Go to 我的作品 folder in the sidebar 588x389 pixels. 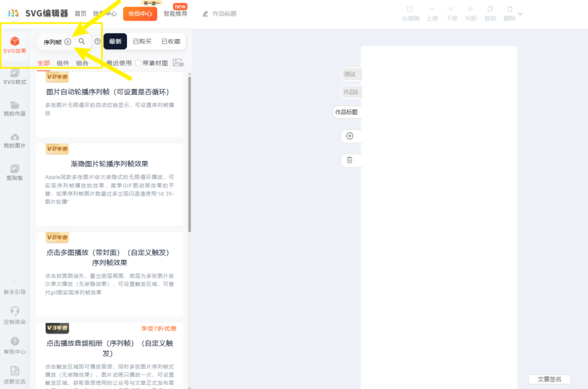tap(15, 108)
